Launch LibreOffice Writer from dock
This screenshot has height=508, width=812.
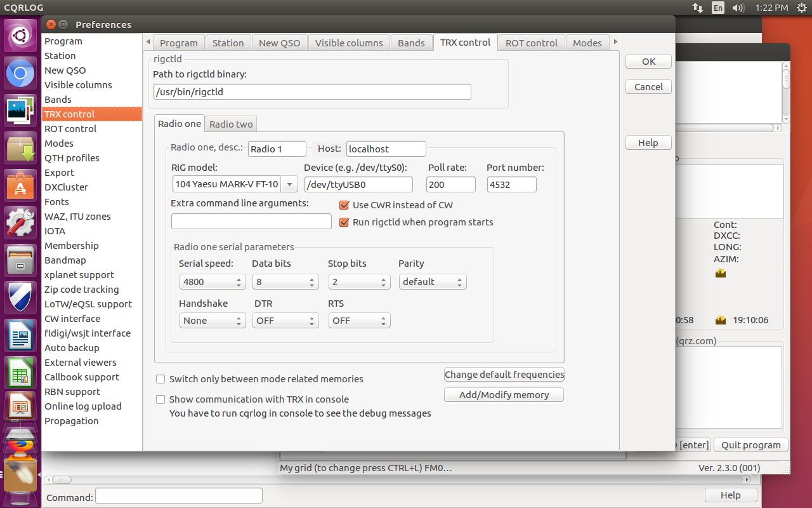[20, 335]
